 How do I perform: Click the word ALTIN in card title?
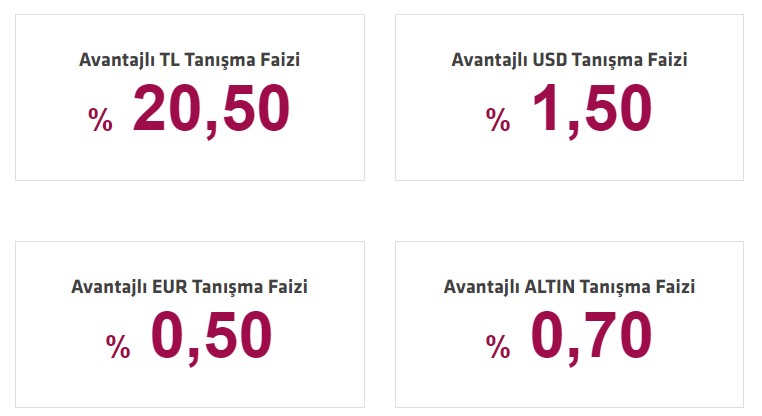(x=550, y=287)
